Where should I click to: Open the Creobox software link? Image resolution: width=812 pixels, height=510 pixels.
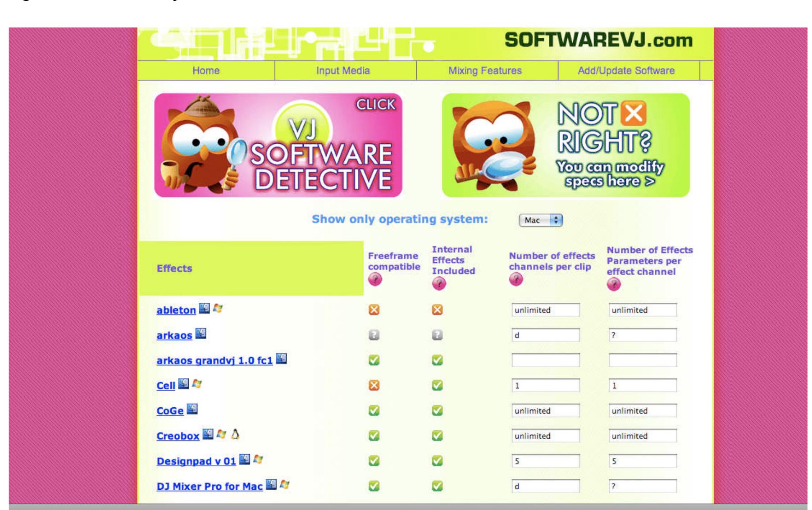pos(178,436)
